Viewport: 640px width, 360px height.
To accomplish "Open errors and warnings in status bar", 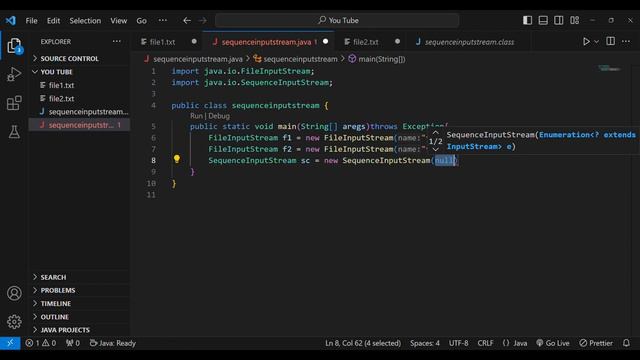I will (40, 343).
